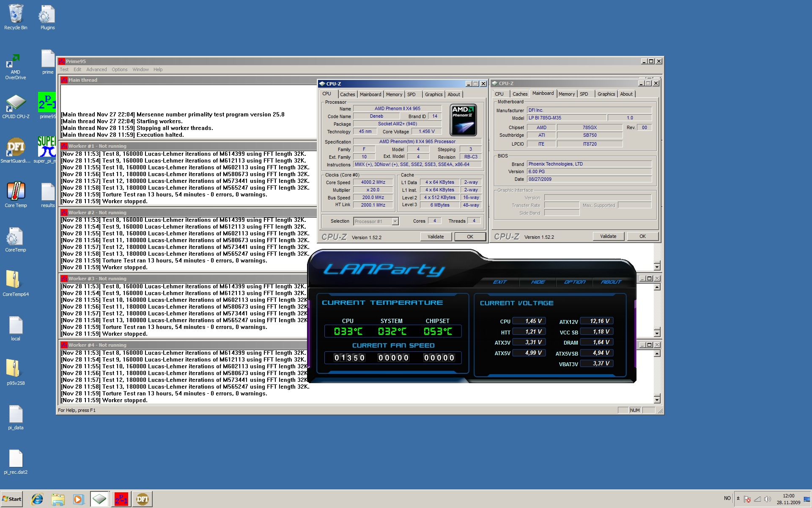
Task: Open Graphics tab in right CPU-Z
Action: click(606, 94)
